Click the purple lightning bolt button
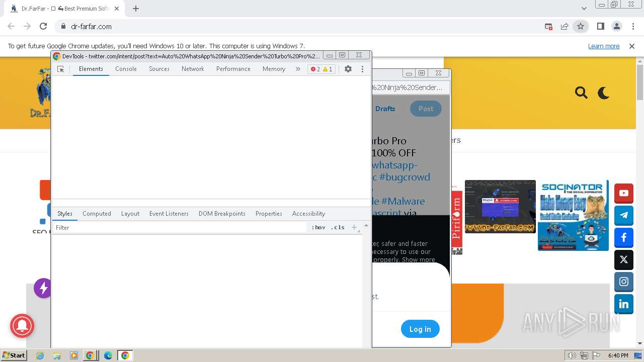The width and height of the screenshot is (644, 362). coord(43,288)
